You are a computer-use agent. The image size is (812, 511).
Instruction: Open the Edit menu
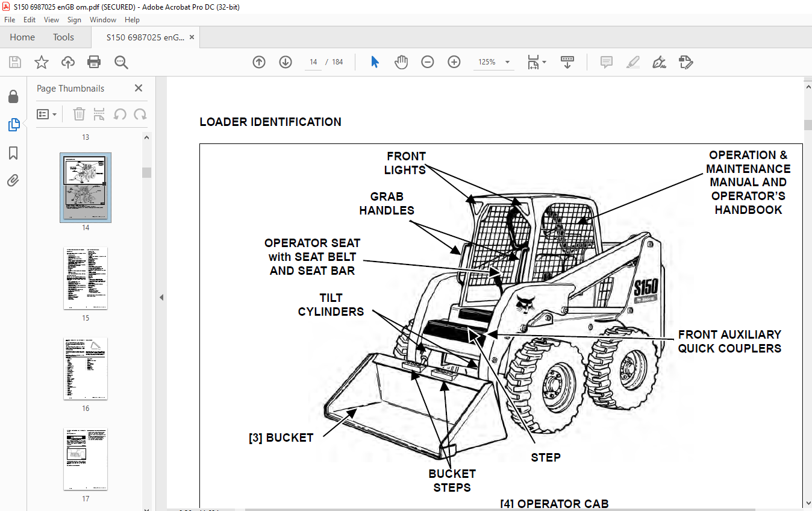[30, 20]
